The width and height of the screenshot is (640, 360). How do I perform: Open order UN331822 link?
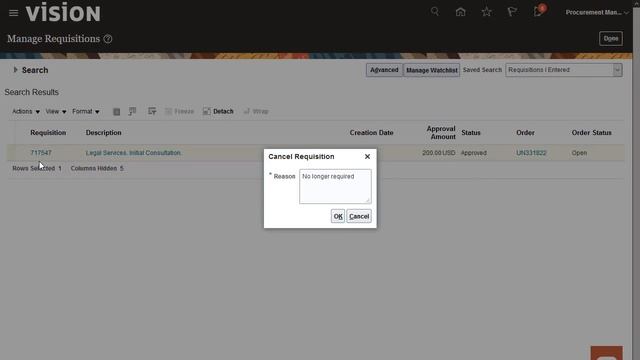pos(531,153)
